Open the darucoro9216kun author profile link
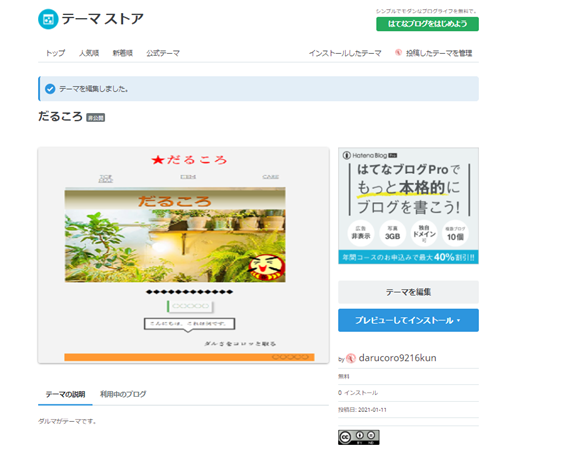The width and height of the screenshot is (567, 460). click(x=397, y=358)
